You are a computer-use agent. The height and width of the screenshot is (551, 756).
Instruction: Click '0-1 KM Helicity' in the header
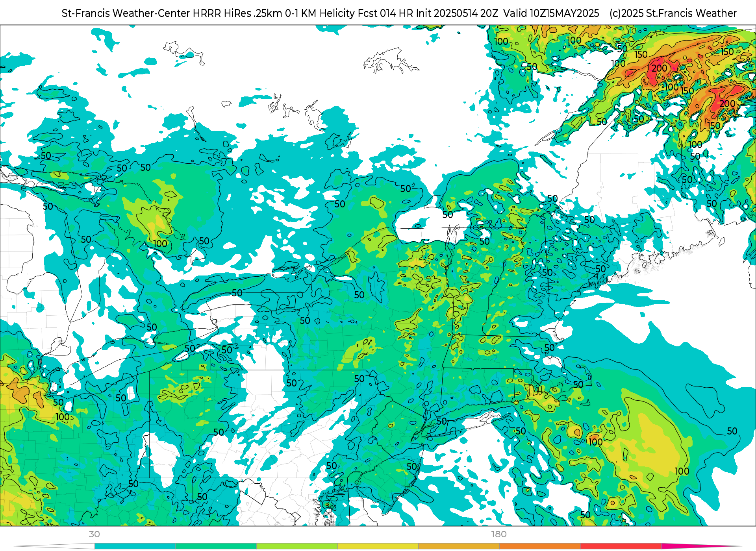tap(320, 13)
